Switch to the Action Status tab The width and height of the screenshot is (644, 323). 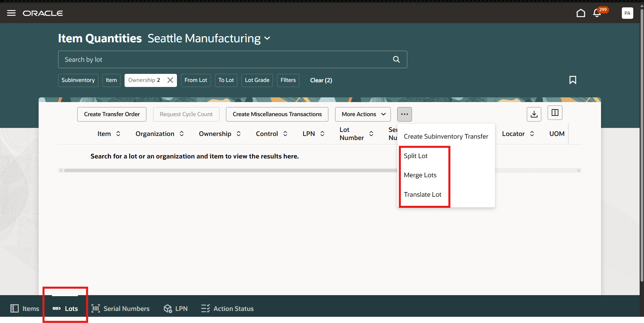[227, 308]
